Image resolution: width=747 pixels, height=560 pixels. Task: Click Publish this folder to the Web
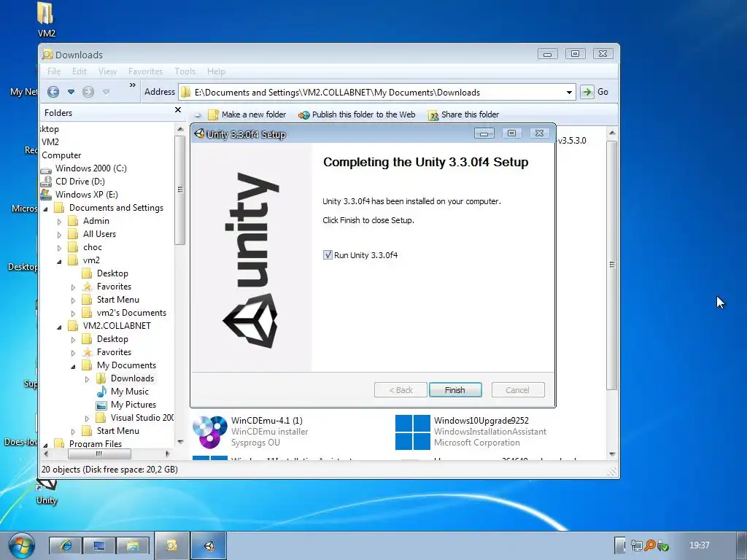point(357,114)
